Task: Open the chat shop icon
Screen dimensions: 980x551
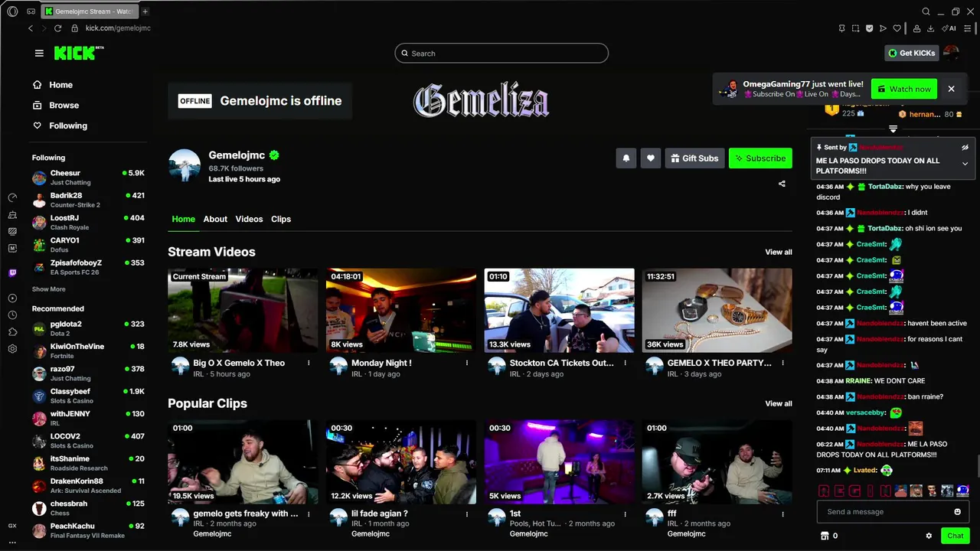Action: (x=825, y=536)
